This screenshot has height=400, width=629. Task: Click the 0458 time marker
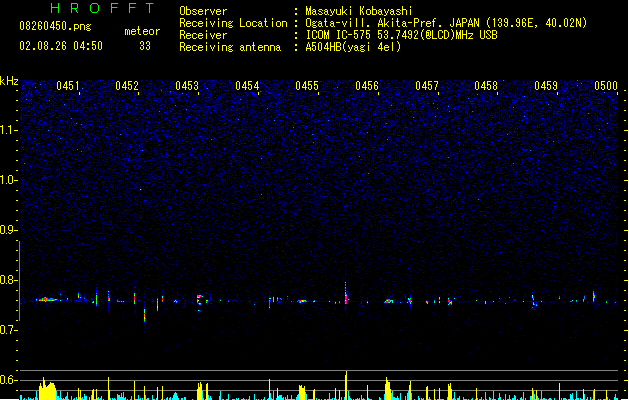click(x=486, y=86)
